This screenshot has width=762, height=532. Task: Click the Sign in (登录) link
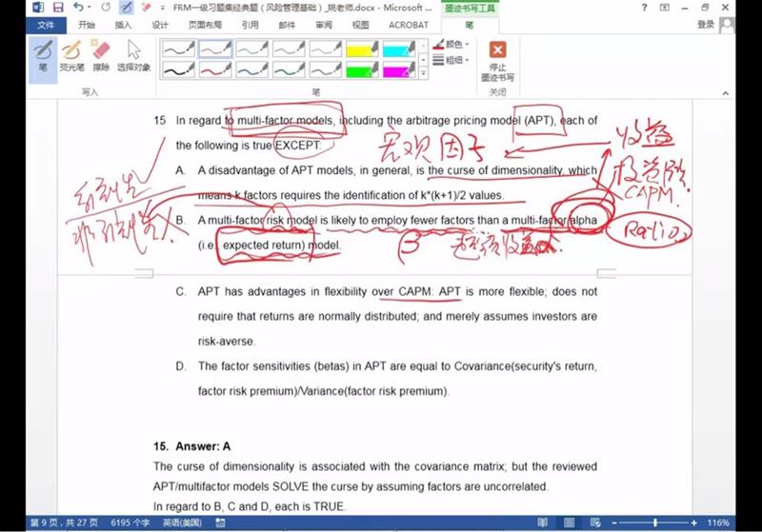[x=732, y=25]
